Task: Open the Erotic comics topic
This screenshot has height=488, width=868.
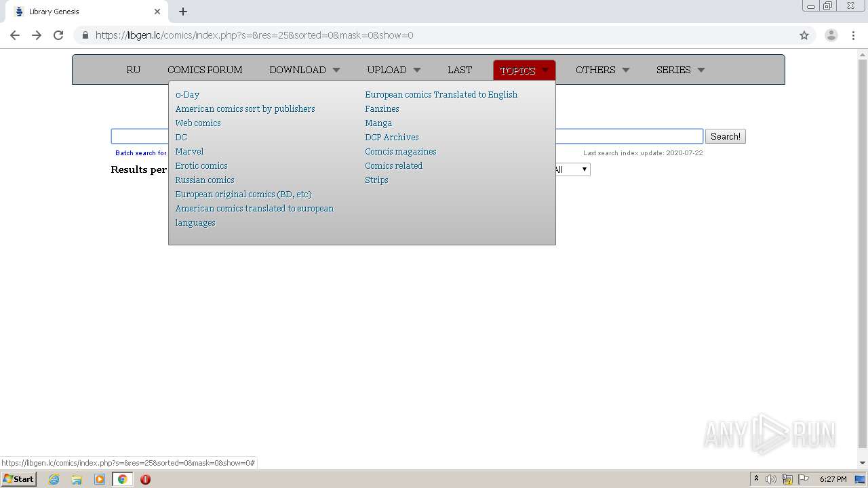Action: point(201,166)
